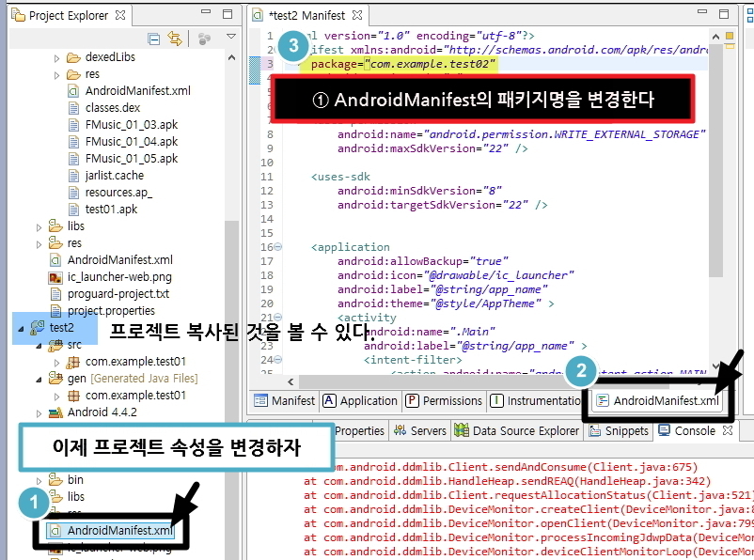754x560 pixels.
Task: Collapse the src folder in test2
Action: (39, 346)
